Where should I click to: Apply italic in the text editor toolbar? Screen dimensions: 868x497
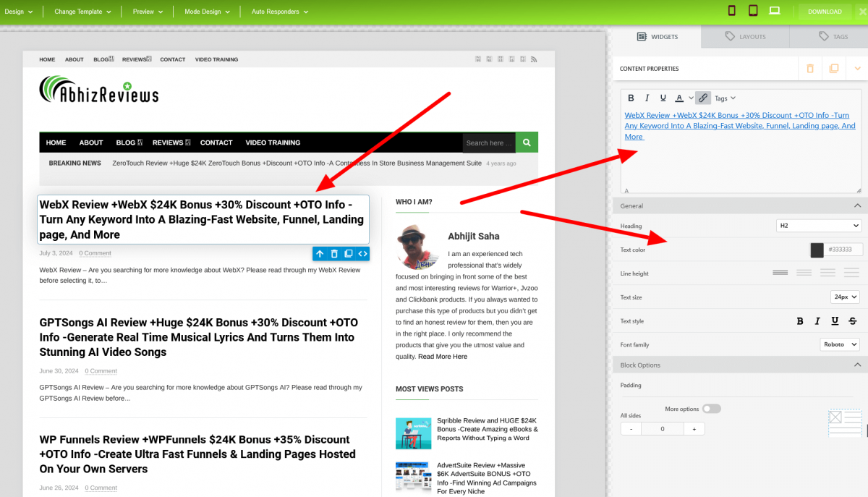647,98
